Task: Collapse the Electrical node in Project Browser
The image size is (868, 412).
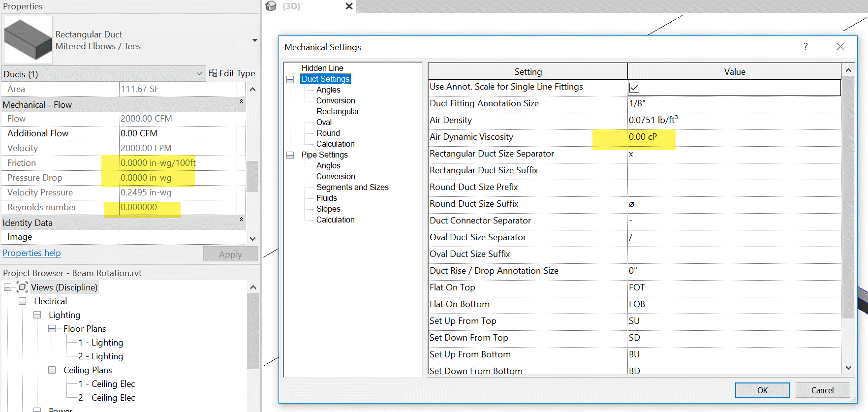Action: click(x=23, y=301)
